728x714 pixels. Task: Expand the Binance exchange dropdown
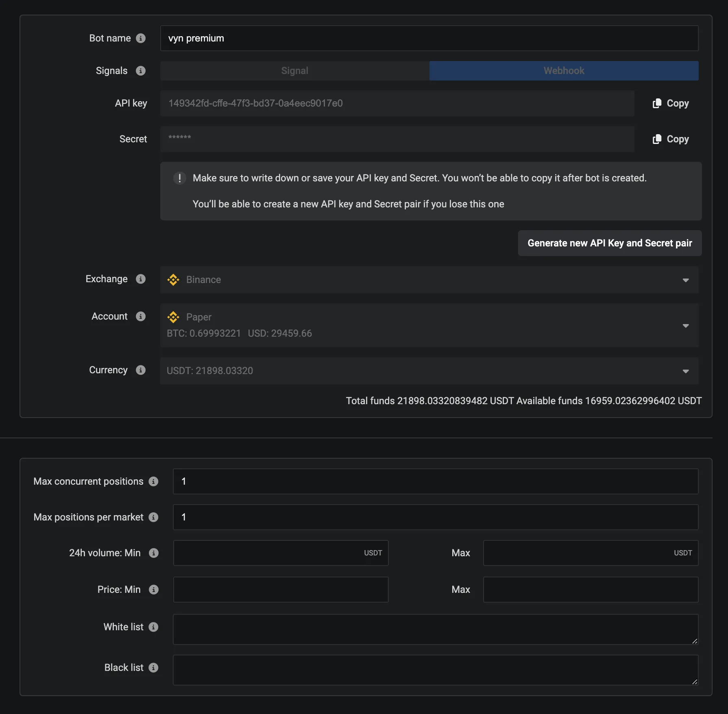pos(429,280)
